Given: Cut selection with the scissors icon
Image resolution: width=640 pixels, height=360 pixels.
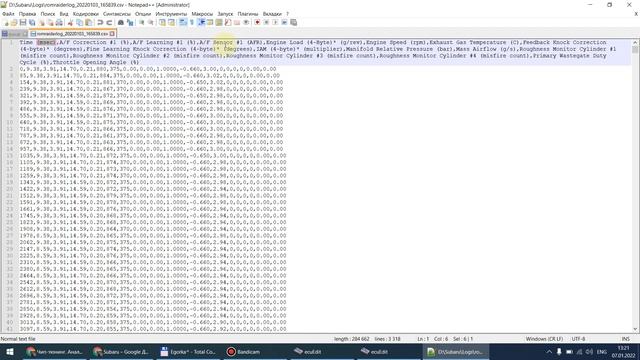Looking at the screenshot, I should click(70, 22).
